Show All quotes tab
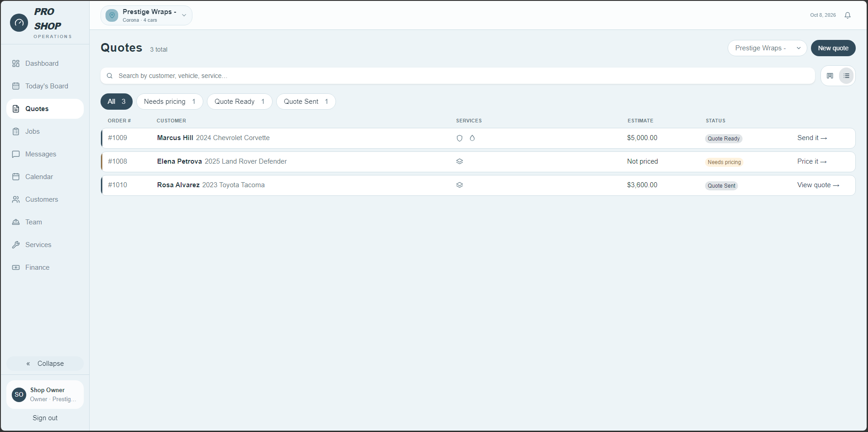The image size is (868, 432). click(116, 102)
